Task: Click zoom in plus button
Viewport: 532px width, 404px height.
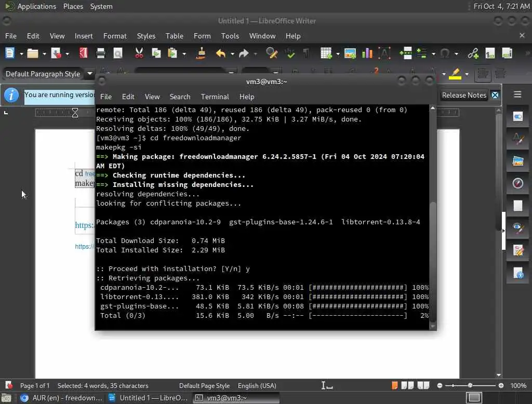Action: pos(501,386)
